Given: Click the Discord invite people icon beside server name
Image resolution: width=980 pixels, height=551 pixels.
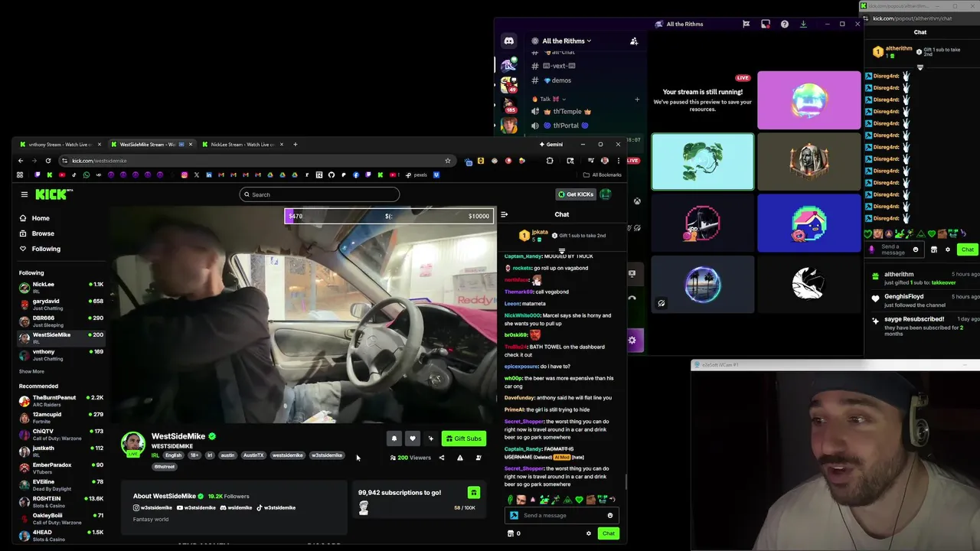Looking at the screenshot, I should coord(634,41).
